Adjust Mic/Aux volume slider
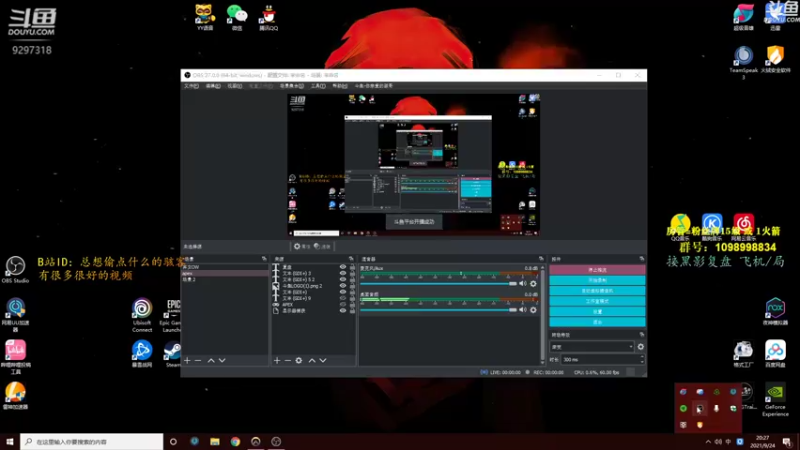Screen dimensions: 800x450 [x=439, y=283]
